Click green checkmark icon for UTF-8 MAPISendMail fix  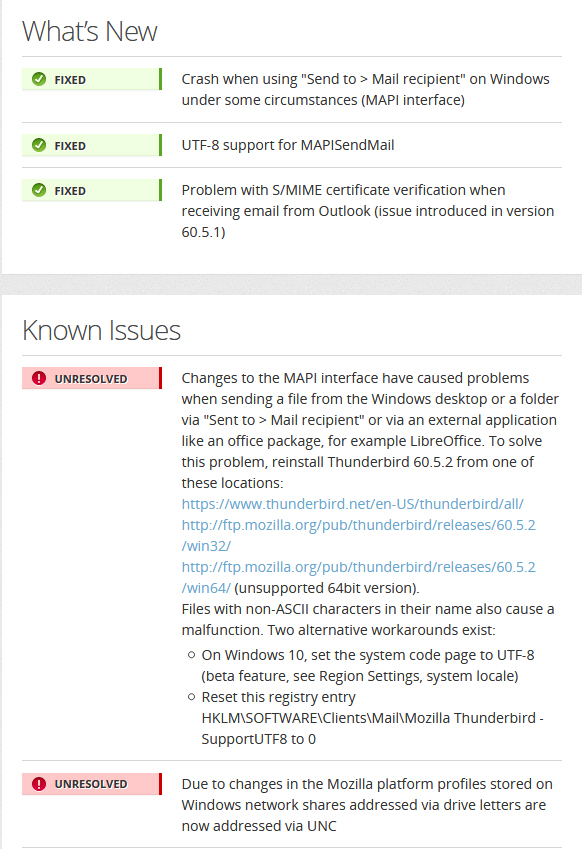point(39,145)
